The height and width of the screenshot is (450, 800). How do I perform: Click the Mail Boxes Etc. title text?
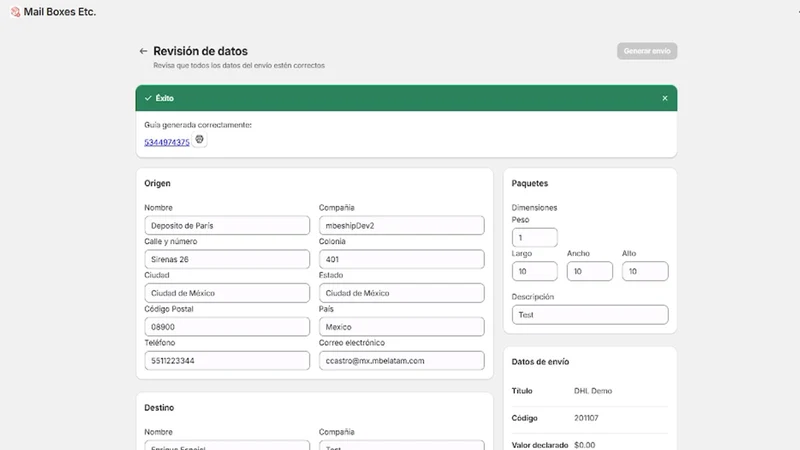60,12
